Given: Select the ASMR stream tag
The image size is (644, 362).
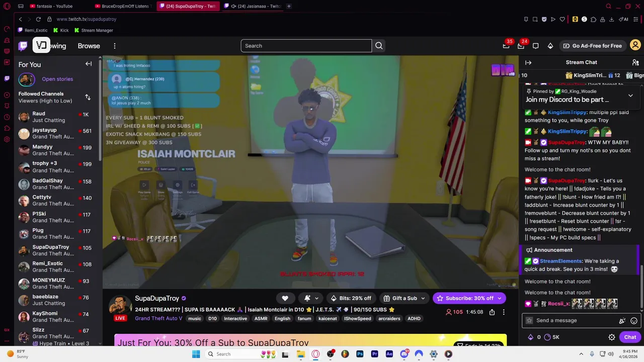Looking at the screenshot, I should [x=261, y=318].
